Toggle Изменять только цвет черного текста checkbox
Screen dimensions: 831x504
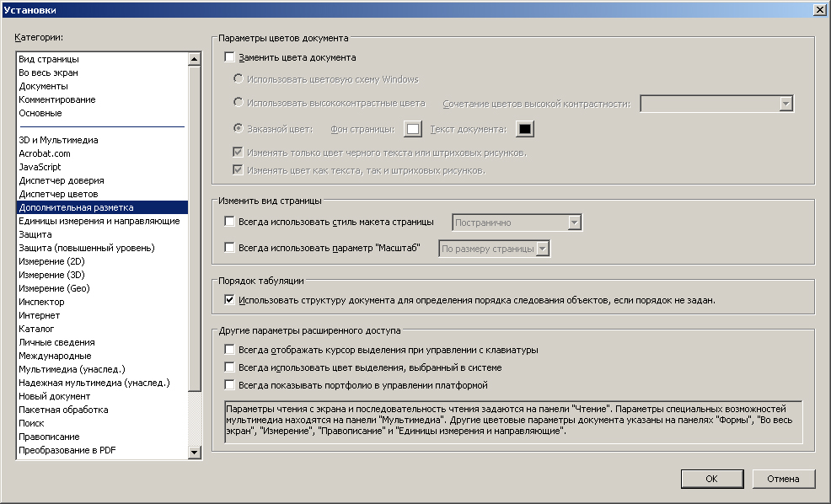pyautogui.click(x=238, y=153)
